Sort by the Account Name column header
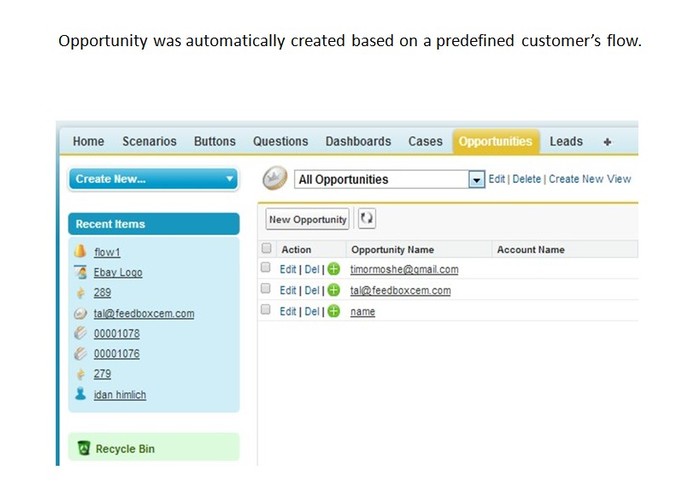Screen dimensions: 695x494 click(531, 249)
